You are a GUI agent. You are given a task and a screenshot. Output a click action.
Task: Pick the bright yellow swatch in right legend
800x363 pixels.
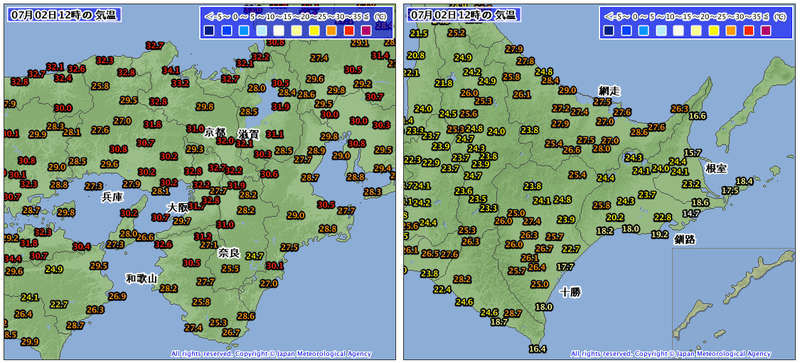coord(714,31)
